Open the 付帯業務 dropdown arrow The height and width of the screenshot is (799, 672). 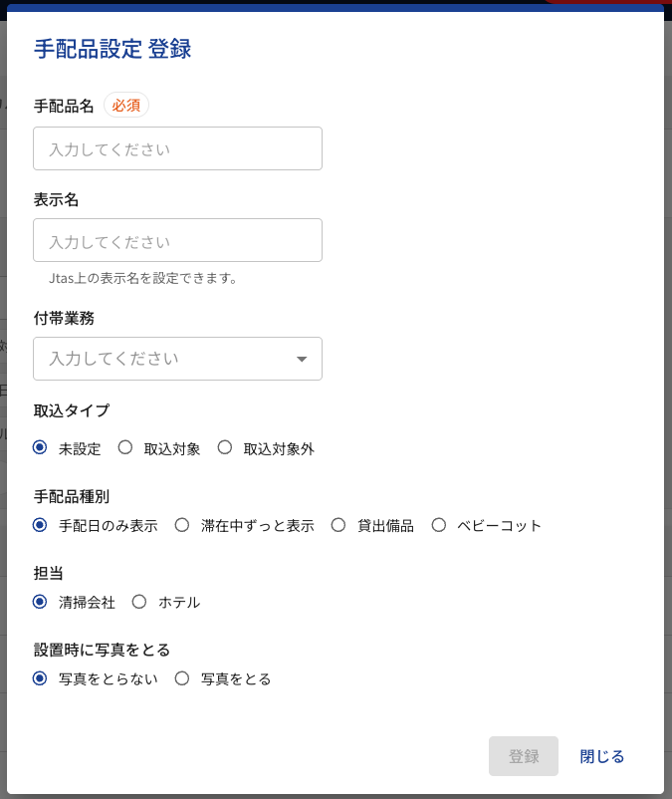click(302, 359)
